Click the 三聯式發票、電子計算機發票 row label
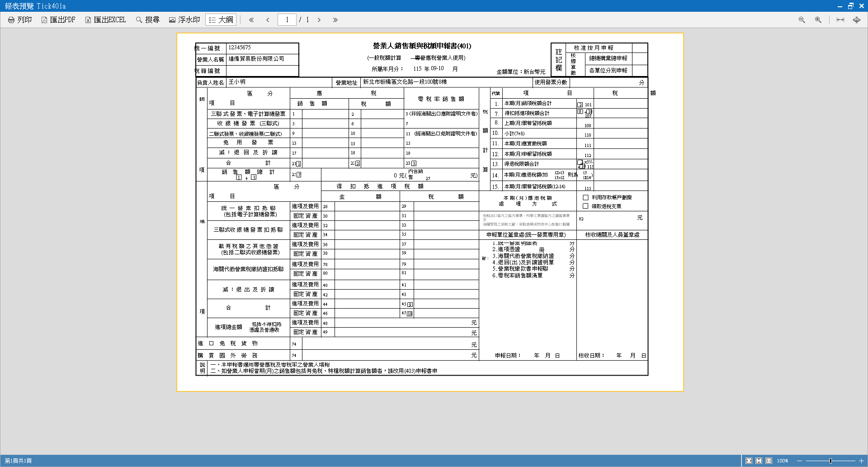The width and height of the screenshot is (868, 467). click(248, 114)
